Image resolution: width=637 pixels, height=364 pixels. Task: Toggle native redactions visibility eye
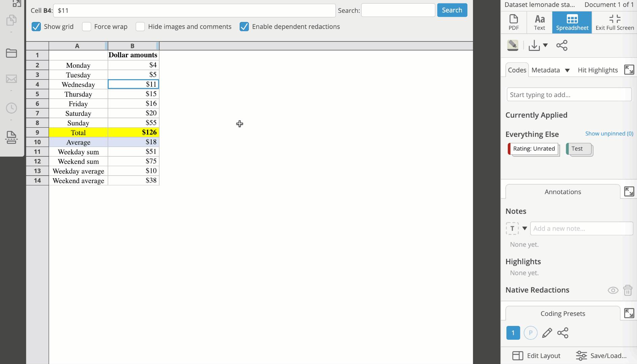point(613,290)
